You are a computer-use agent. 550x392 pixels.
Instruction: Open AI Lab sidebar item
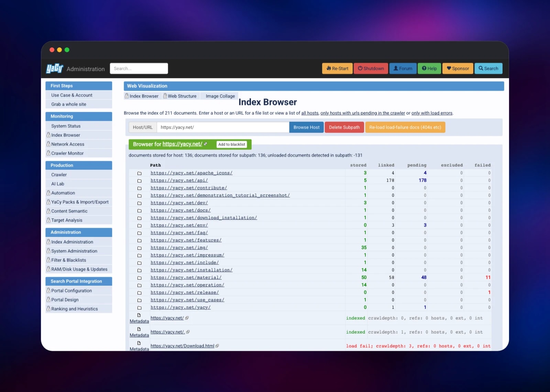click(x=79, y=184)
